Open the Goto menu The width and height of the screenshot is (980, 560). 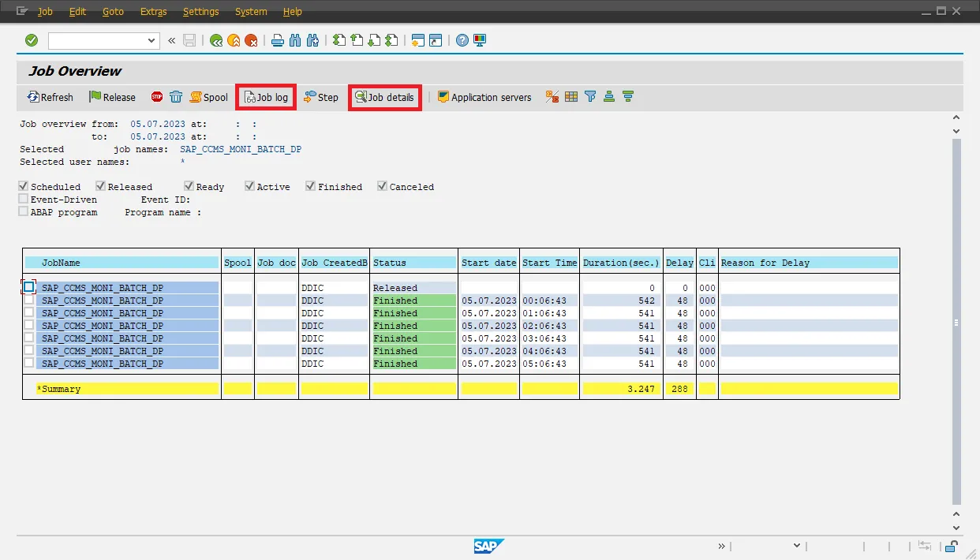tap(113, 12)
